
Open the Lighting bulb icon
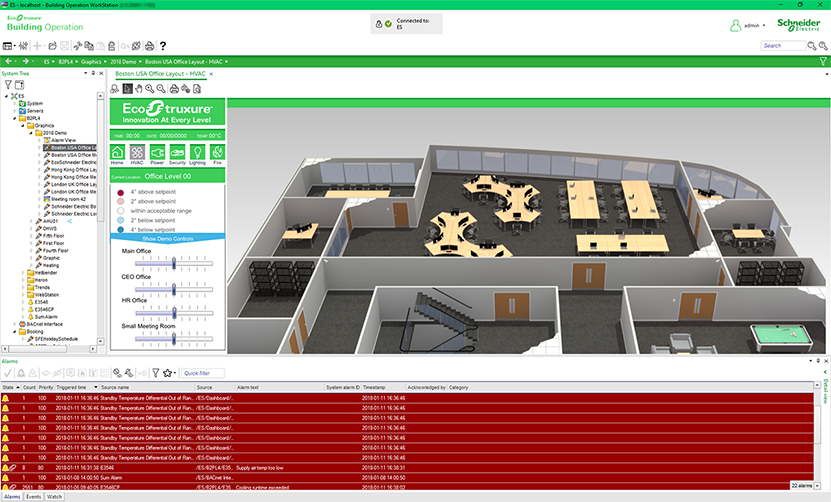pos(197,152)
